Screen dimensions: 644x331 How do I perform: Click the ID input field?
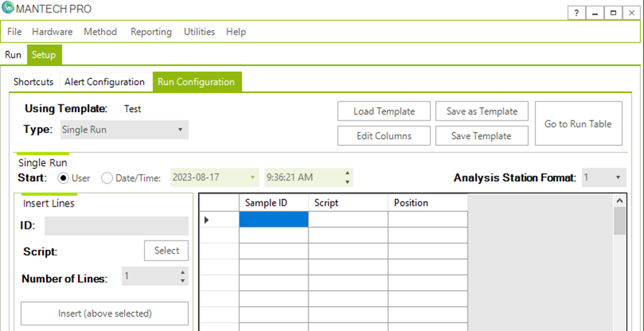(116, 226)
